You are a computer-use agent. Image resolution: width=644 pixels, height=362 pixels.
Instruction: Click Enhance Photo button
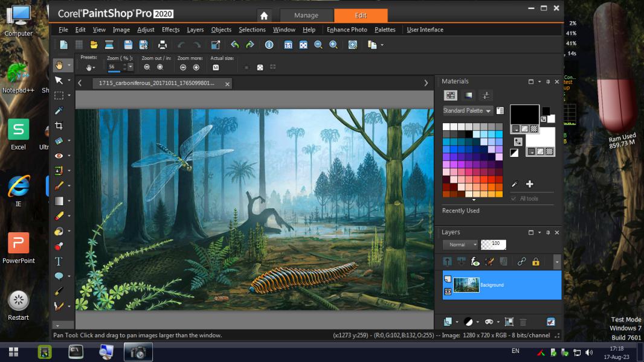(347, 30)
